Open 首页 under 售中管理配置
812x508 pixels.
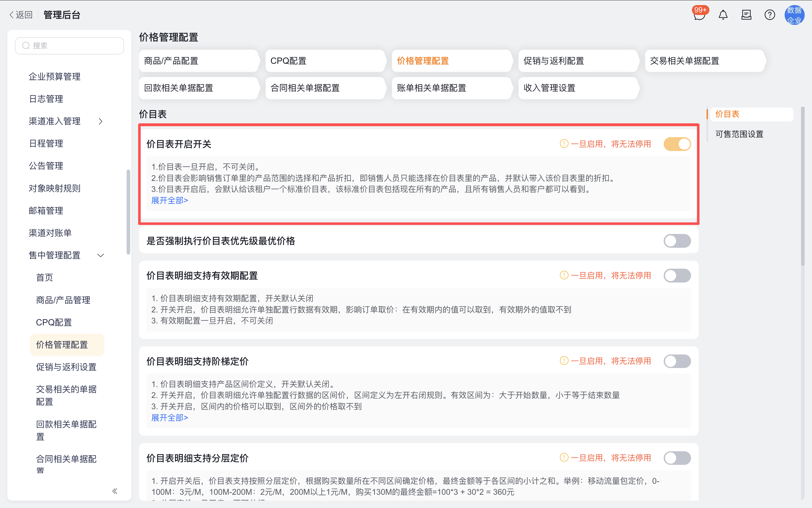(45, 277)
